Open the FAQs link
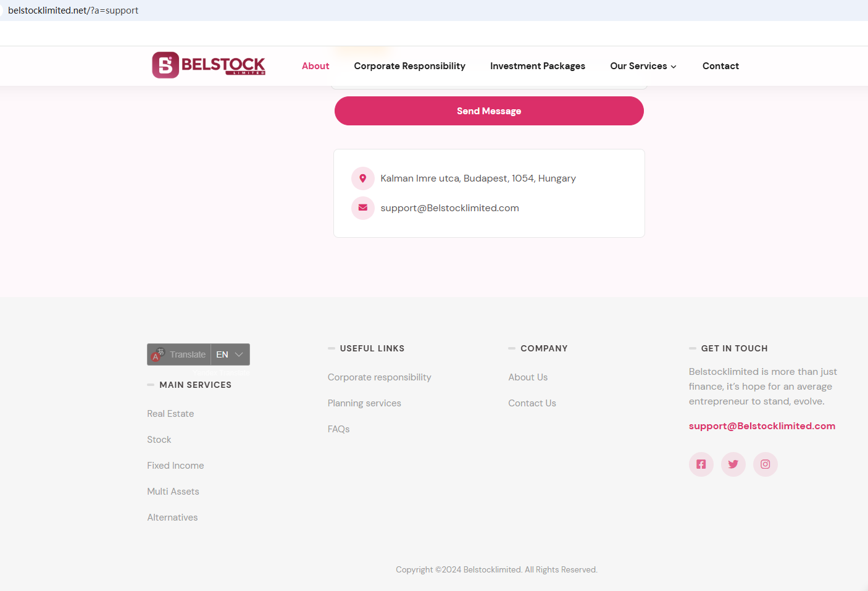This screenshot has width=868, height=591. (x=339, y=429)
